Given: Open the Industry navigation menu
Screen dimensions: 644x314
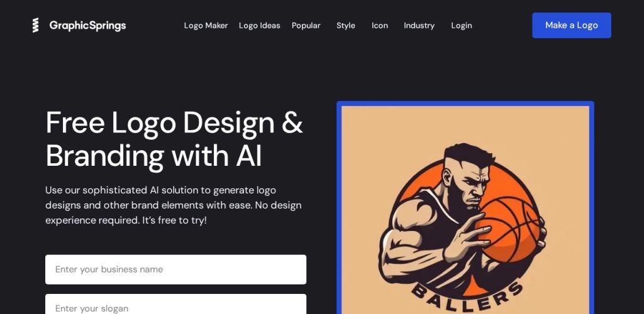Looking at the screenshot, I should click(419, 25).
